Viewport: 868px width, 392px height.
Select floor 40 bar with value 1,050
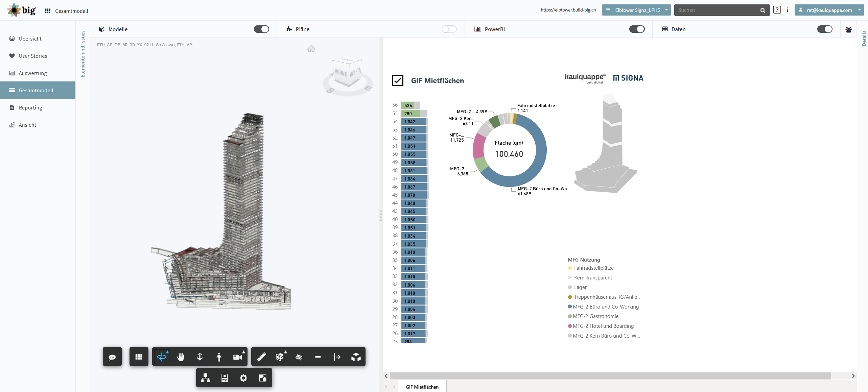[x=415, y=219]
